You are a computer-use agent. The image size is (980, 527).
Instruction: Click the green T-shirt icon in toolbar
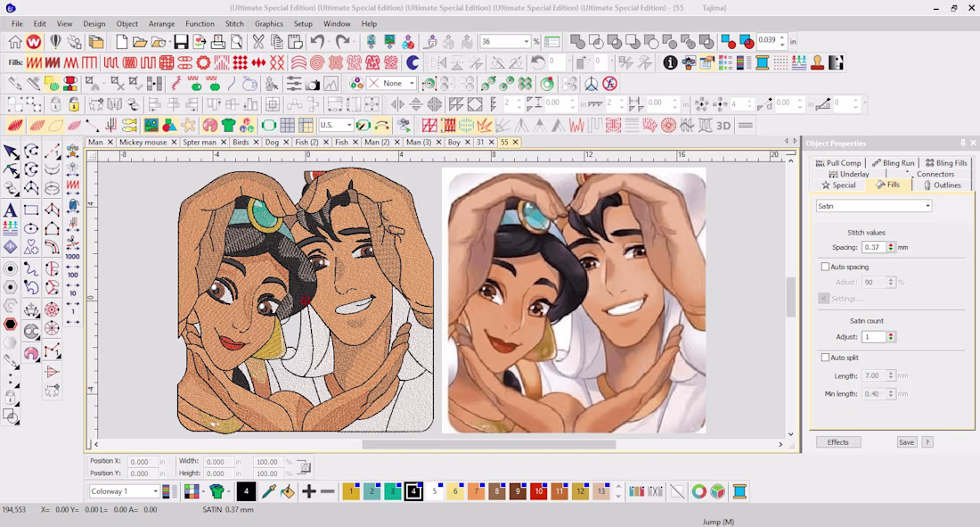click(228, 125)
